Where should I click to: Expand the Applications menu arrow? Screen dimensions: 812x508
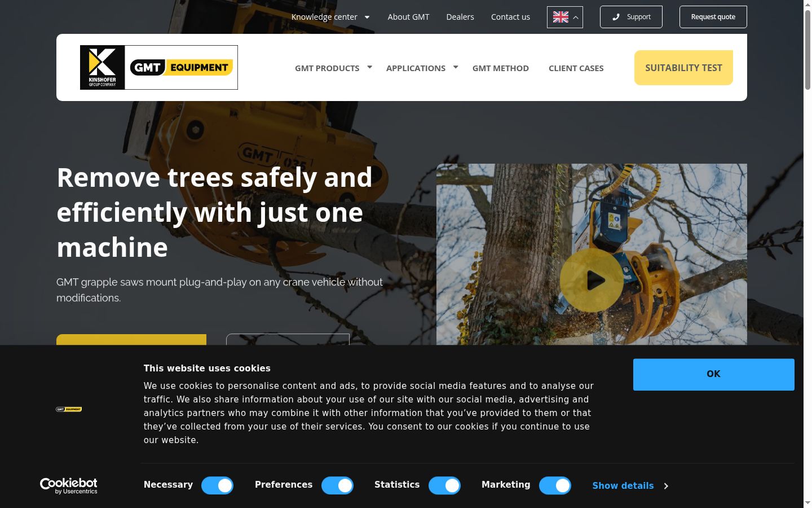coord(456,67)
